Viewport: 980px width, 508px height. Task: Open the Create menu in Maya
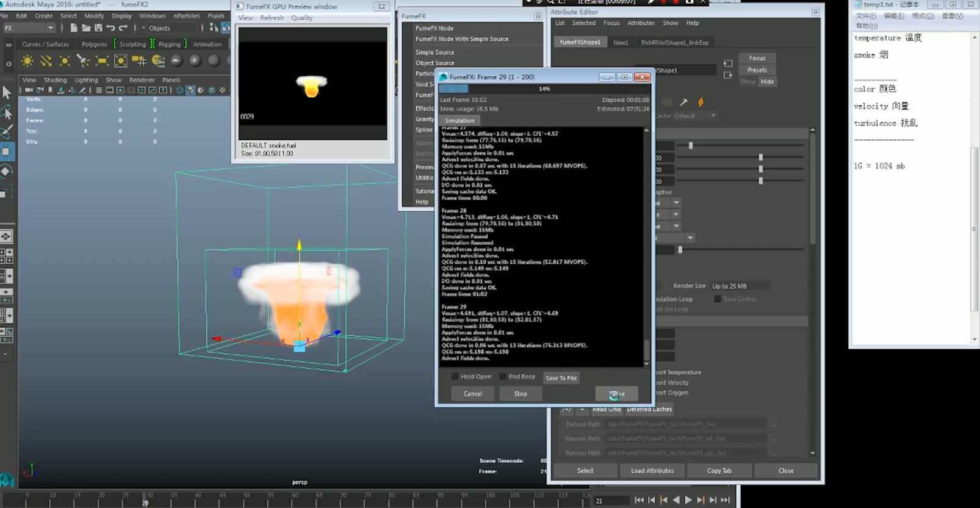43,16
